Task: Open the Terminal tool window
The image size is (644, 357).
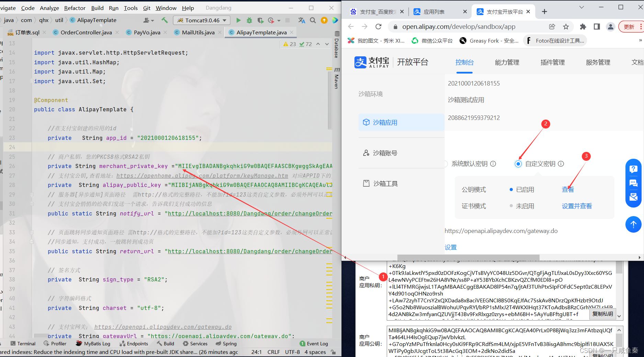Action: coord(23,344)
